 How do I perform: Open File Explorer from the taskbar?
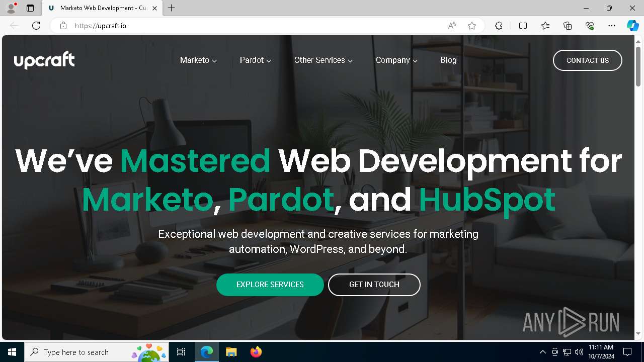click(x=231, y=352)
